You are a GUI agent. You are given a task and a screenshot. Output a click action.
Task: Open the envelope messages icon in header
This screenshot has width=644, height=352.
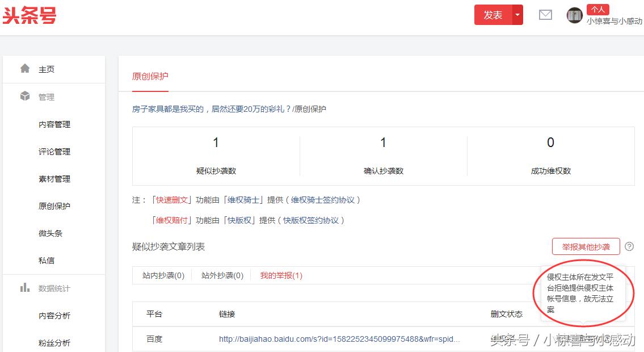point(545,15)
